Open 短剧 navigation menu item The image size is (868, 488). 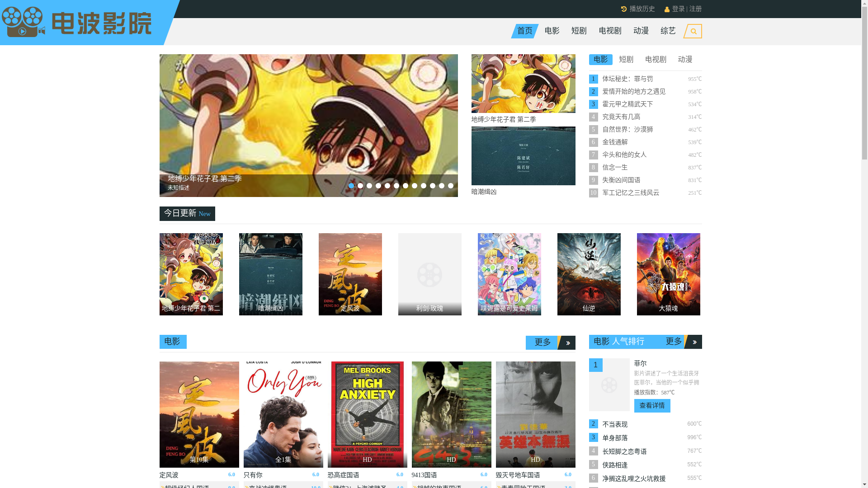click(579, 31)
